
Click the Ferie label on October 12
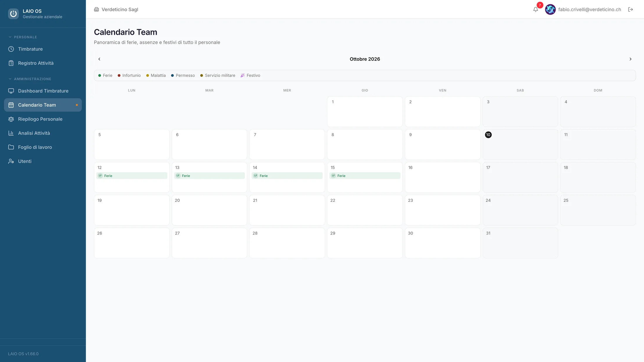pyautogui.click(x=108, y=176)
